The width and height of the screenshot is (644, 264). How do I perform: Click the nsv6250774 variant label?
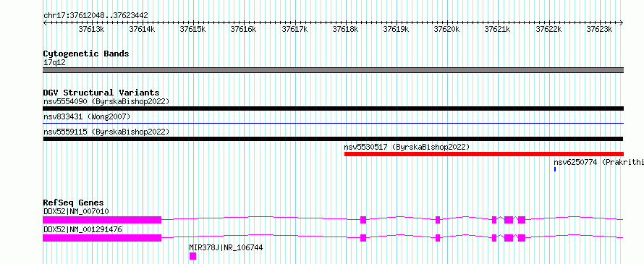click(x=599, y=162)
